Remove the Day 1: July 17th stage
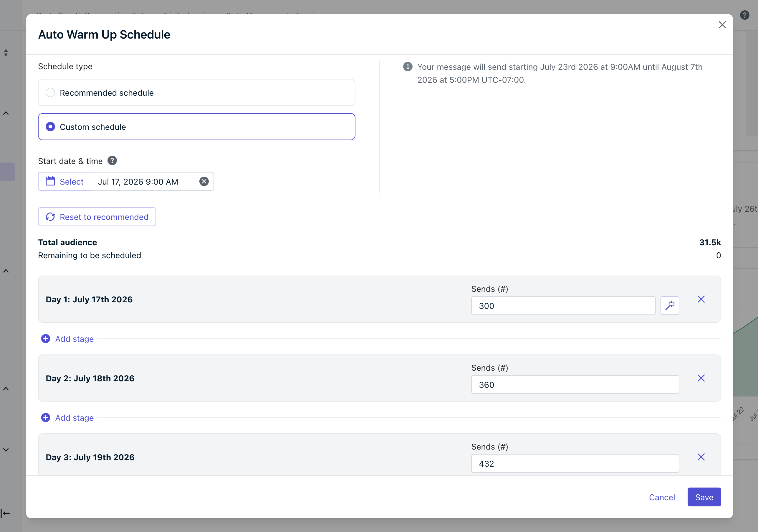The width and height of the screenshot is (758, 532). click(701, 299)
